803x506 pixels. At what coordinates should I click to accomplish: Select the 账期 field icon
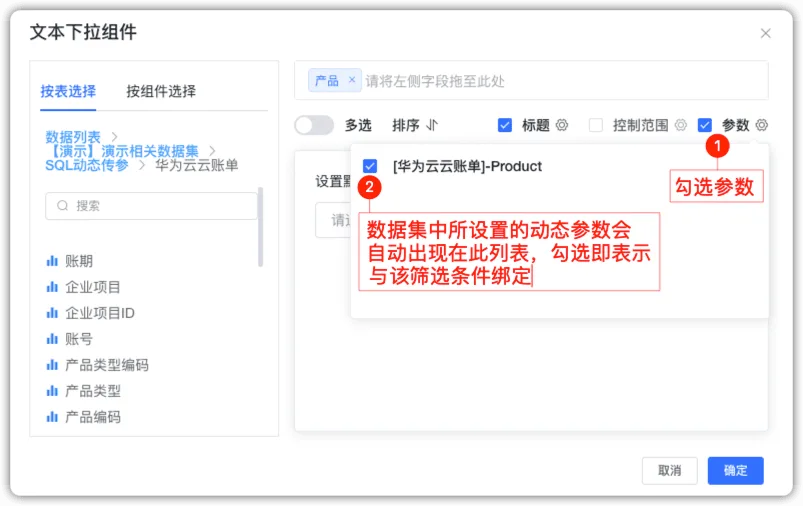pos(52,261)
